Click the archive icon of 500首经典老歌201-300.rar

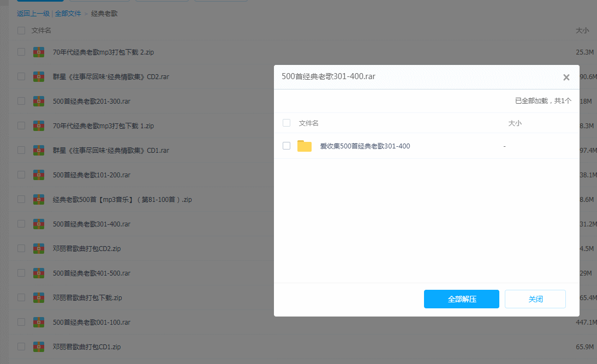[x=38, y=101]
